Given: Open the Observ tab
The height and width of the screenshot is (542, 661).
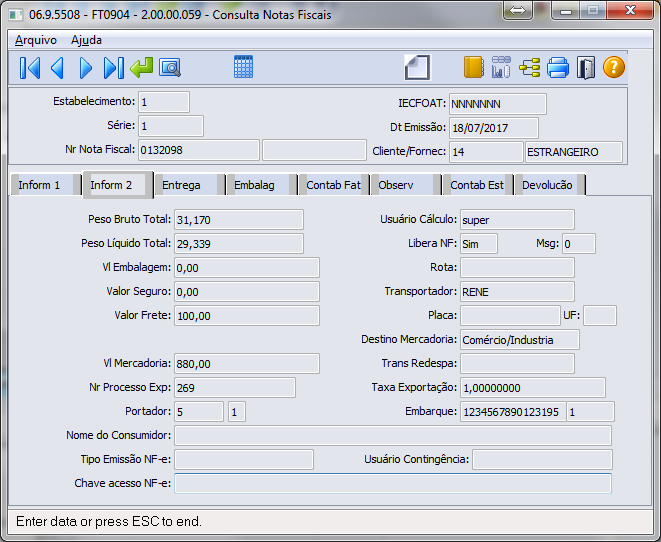Looking at the screenshot, I should coord(406,185).
